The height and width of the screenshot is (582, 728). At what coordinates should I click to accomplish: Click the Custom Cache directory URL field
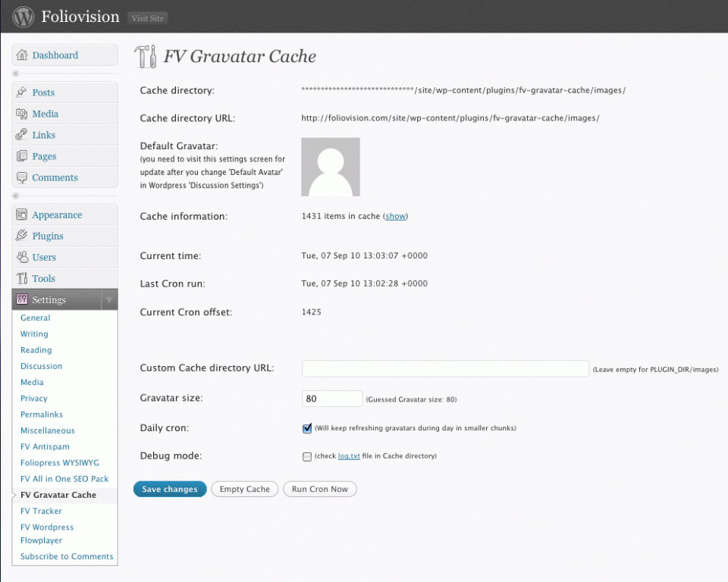coord(445,368)
